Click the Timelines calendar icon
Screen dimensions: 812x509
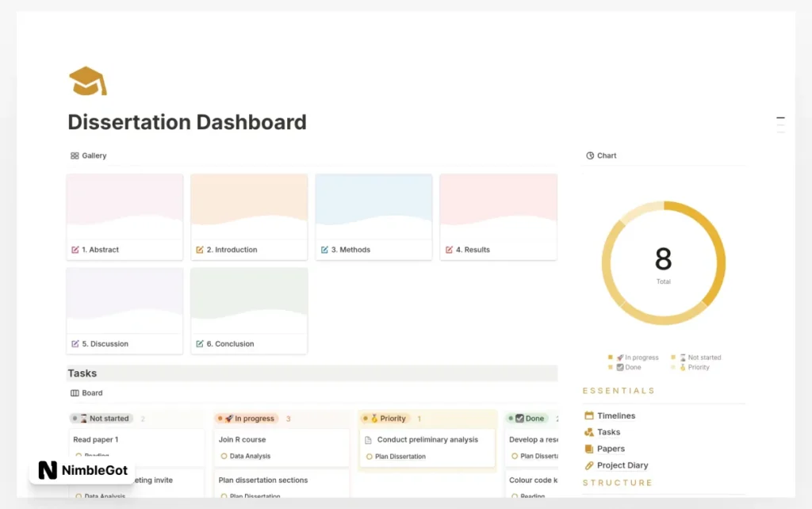pyautogui.click(x=589, y=415)
